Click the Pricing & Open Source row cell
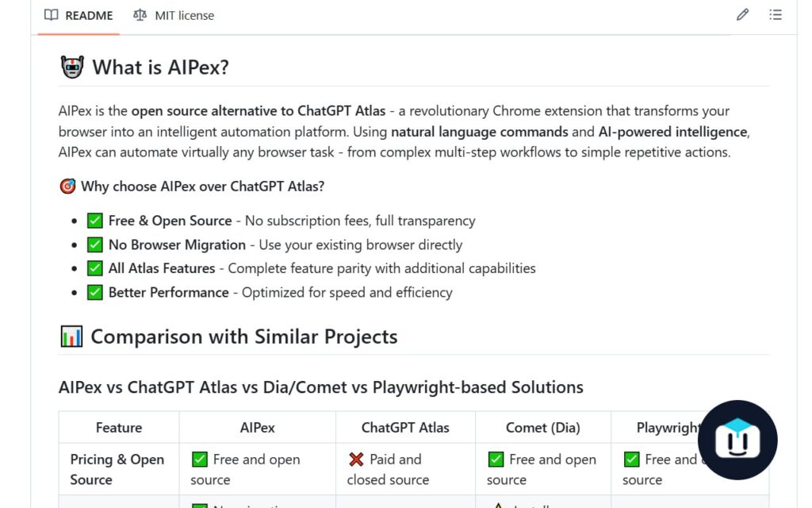This screenshot has height=508, width=812. pyautogui.click(x=117, y=469)
